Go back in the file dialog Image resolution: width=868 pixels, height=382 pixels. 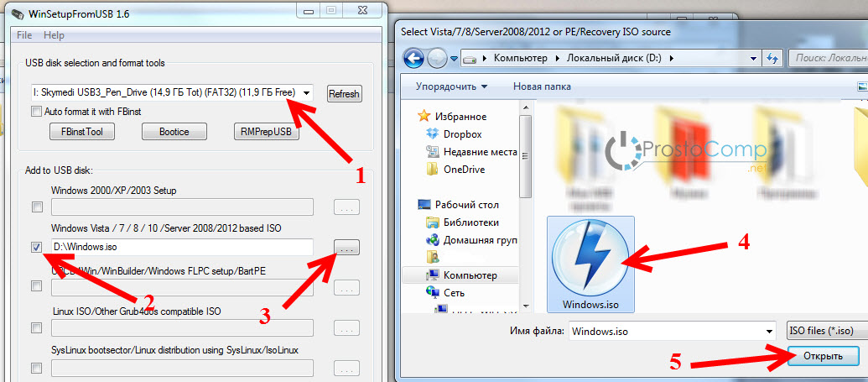(x=413, y=58)
